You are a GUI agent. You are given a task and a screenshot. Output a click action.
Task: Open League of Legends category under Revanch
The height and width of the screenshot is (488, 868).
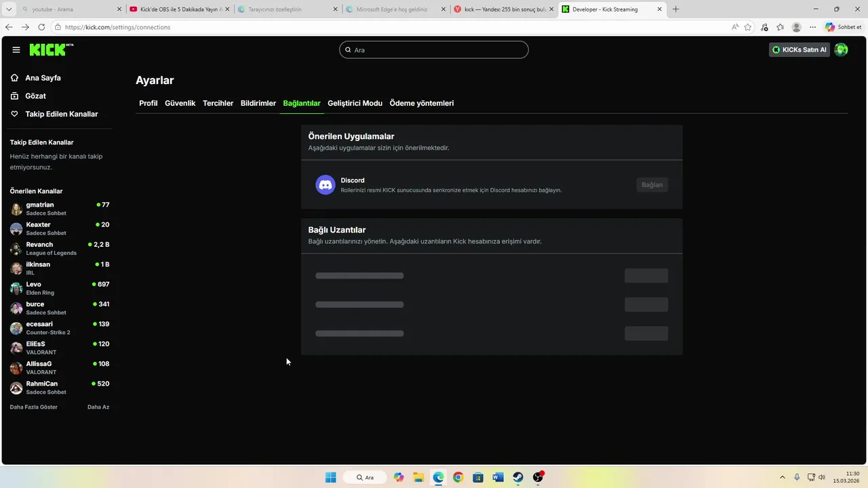[52, 253]
